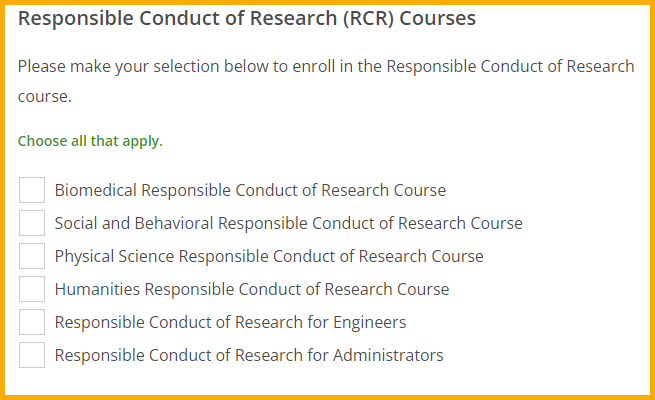Click the 'Research for Engineers' label text

tap(230, 322)
